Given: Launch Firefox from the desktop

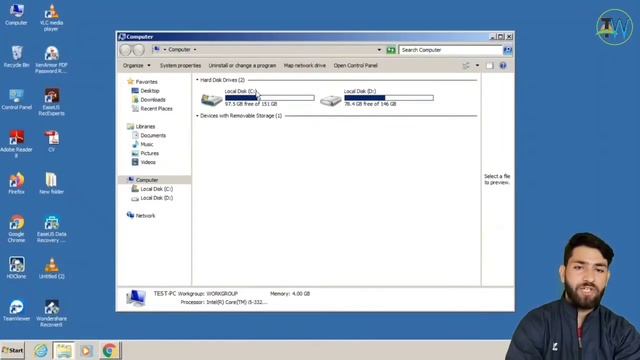Looking at the screenshot, I should pyautogui.click(x=16, y=183).
